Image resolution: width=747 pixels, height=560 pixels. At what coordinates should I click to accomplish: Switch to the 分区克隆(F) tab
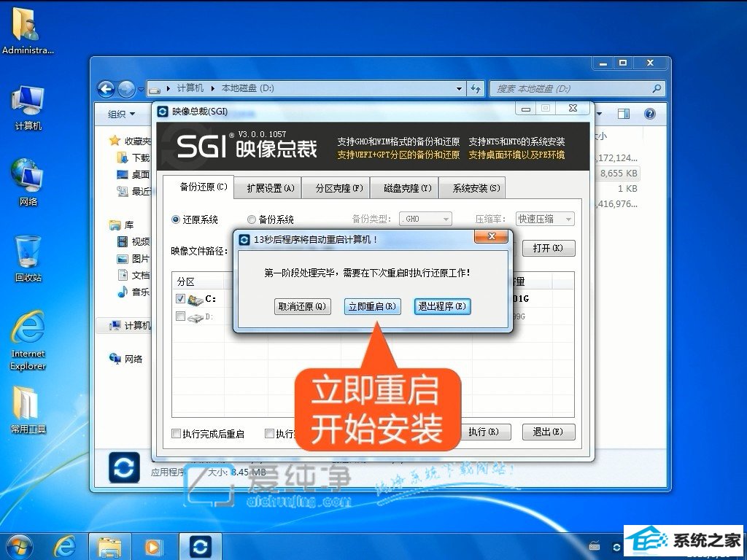click(x=338, y=188)
